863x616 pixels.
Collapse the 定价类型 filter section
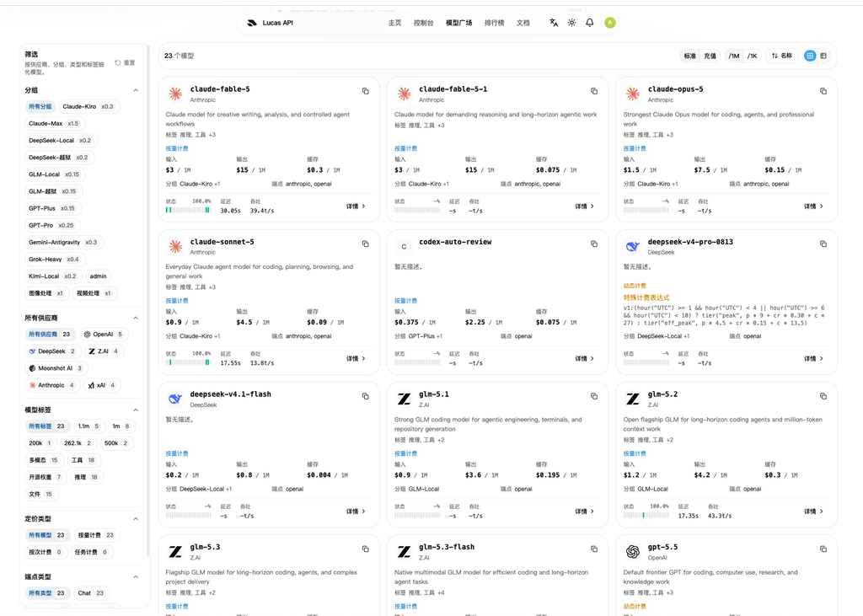coord(136,519)
